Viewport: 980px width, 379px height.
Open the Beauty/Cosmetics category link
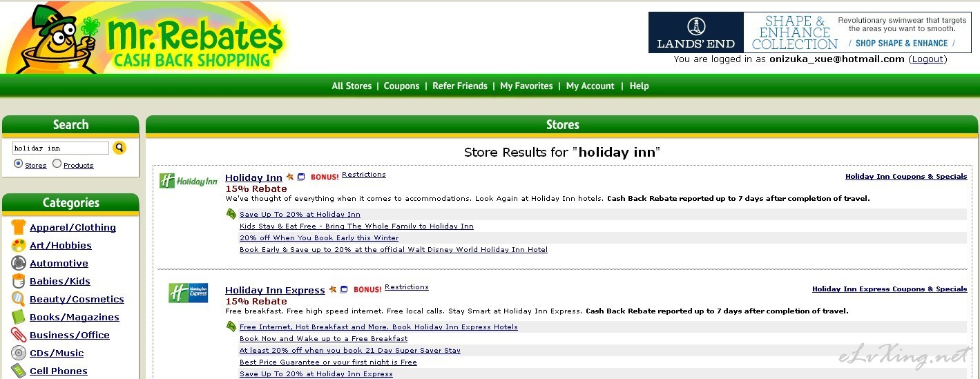tap(77, 300)
